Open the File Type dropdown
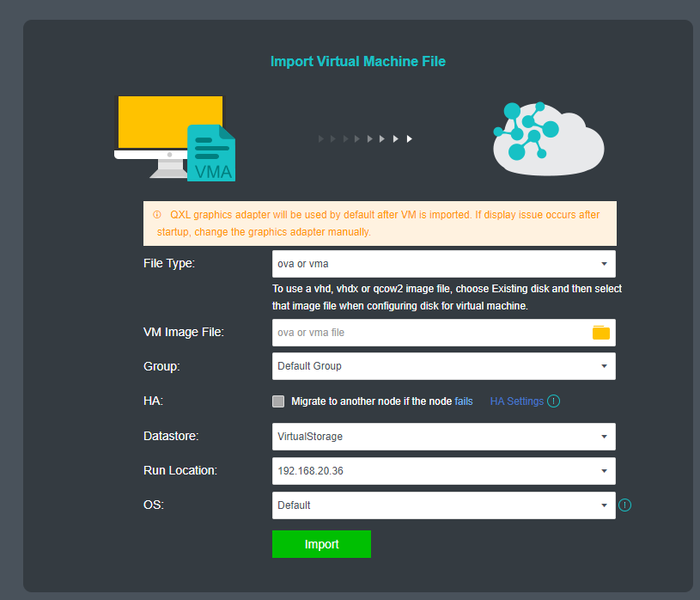700x600 pixels. tap(443, 263)
